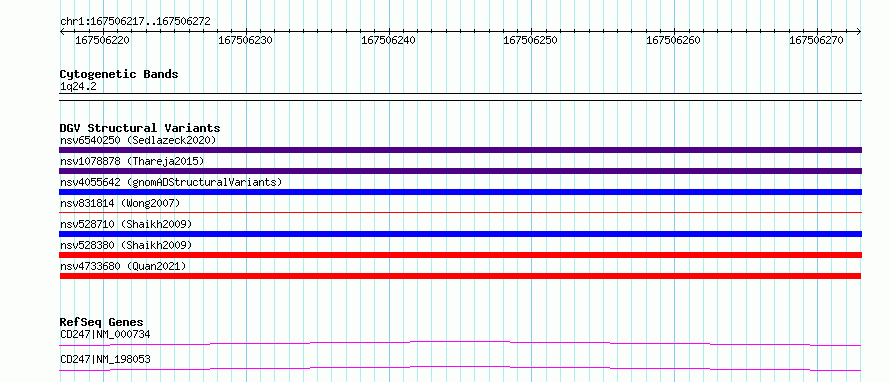Select the nsv1078878 (Thareja2015) variant label
This screenshot has height=382, width=890.
click(132, 161)
